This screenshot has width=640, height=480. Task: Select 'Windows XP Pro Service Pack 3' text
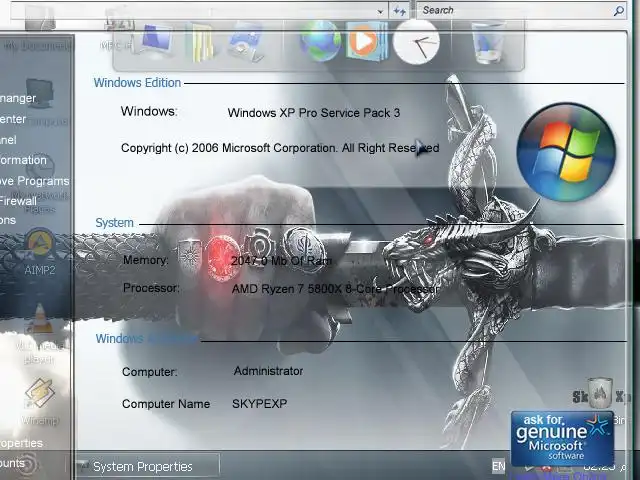click(313, 113)
